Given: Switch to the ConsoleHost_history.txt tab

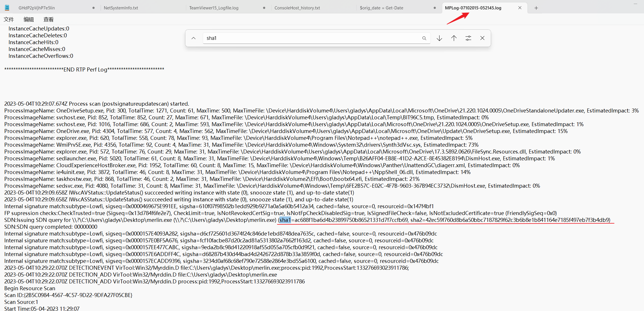Looking at the screenshot, I should click(x=297, y=8).
